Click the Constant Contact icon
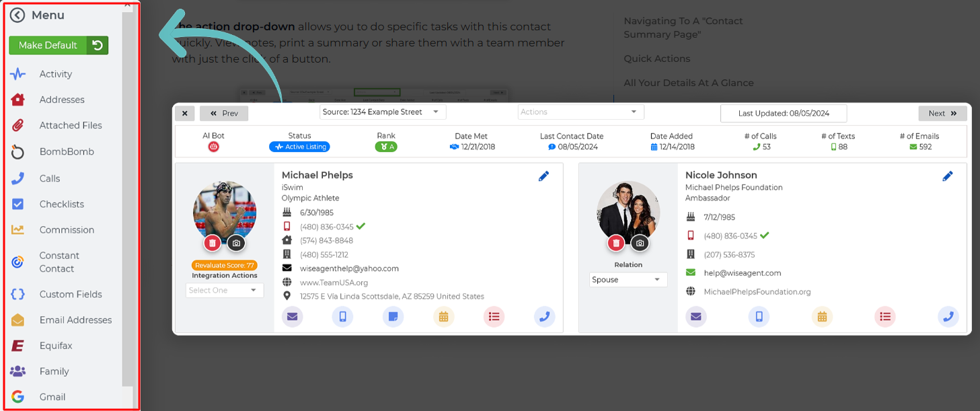 pyautogui.click(x=18, y=262)
